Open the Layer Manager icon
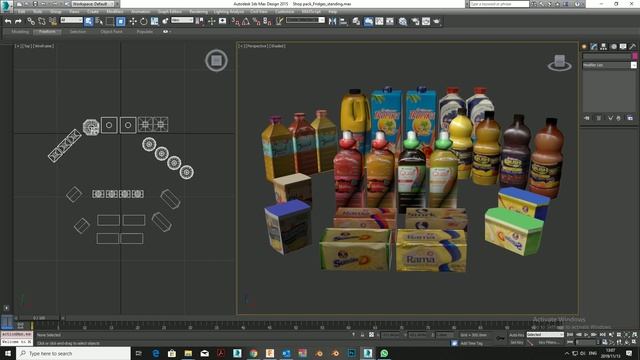Screen dimensions: 640x360 (x=356, y=21)
